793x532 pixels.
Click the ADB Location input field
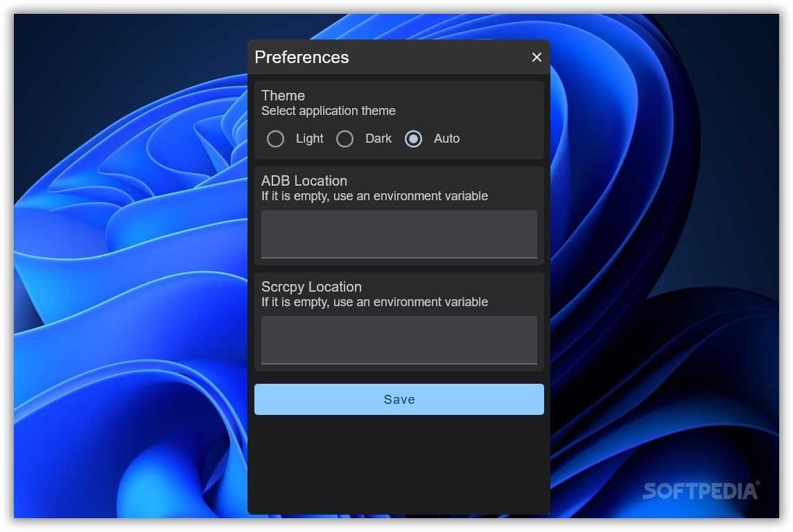(x=399, y=234)
